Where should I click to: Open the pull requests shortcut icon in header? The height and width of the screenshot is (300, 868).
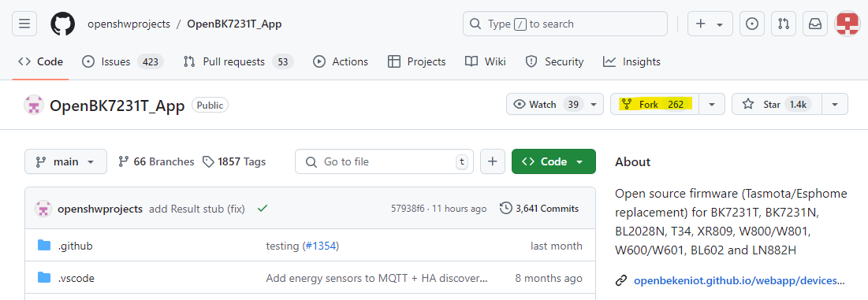point(784,24)
